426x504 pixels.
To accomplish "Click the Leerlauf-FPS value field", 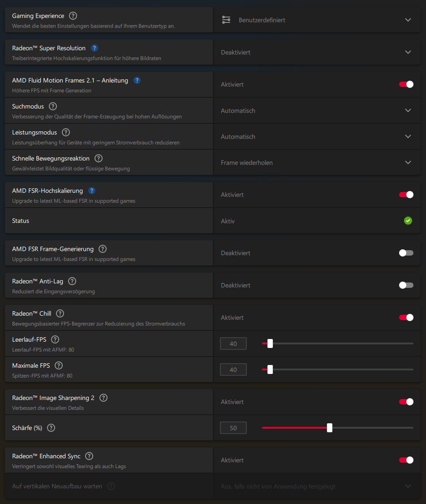I will [x=233, y=343].
